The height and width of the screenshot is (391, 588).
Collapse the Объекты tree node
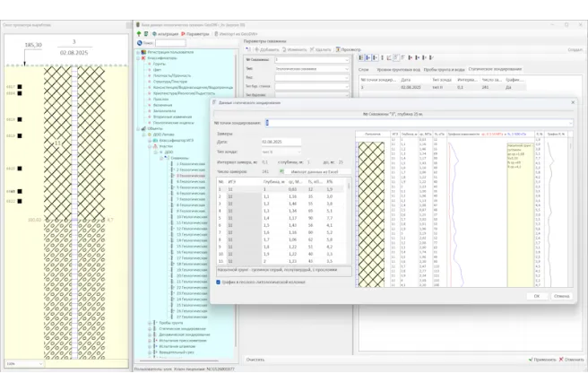pyautogui.click(x=140, y=128)
